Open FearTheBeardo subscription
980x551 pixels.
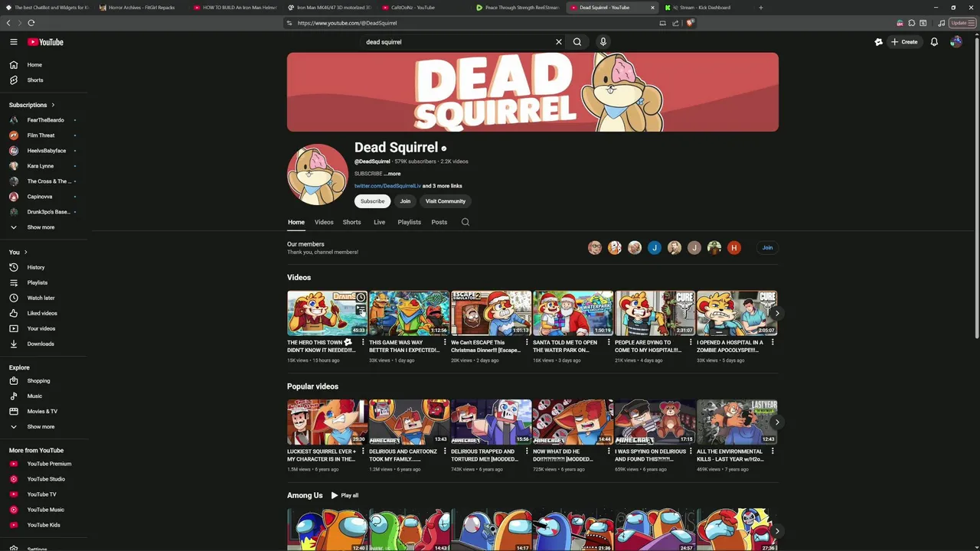pyautogui.click(x=44, y=120)
